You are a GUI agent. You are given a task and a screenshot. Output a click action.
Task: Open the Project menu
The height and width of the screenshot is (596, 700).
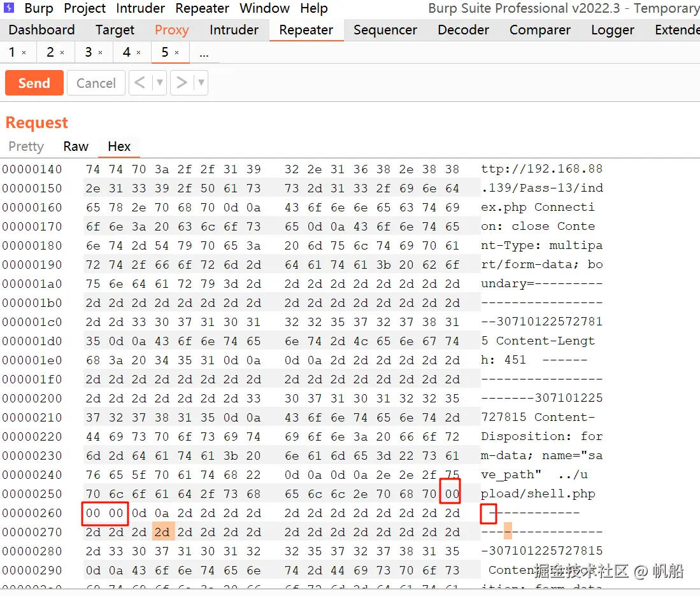(85, 8)
